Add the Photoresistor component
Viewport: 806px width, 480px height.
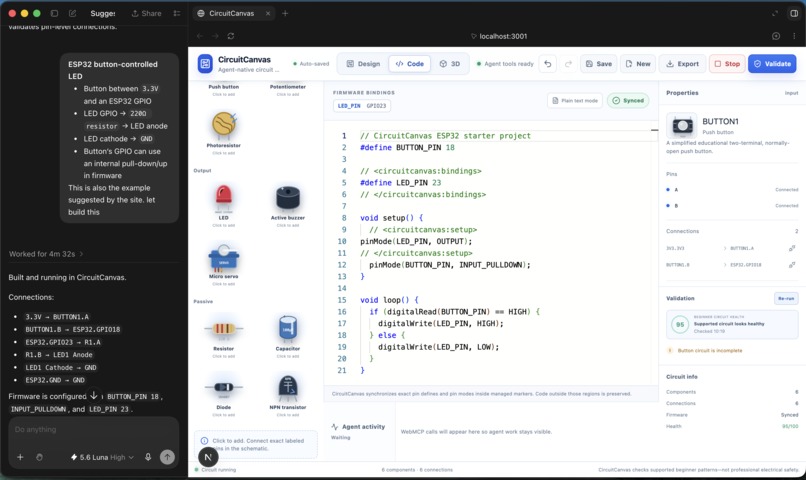point(224,133)
